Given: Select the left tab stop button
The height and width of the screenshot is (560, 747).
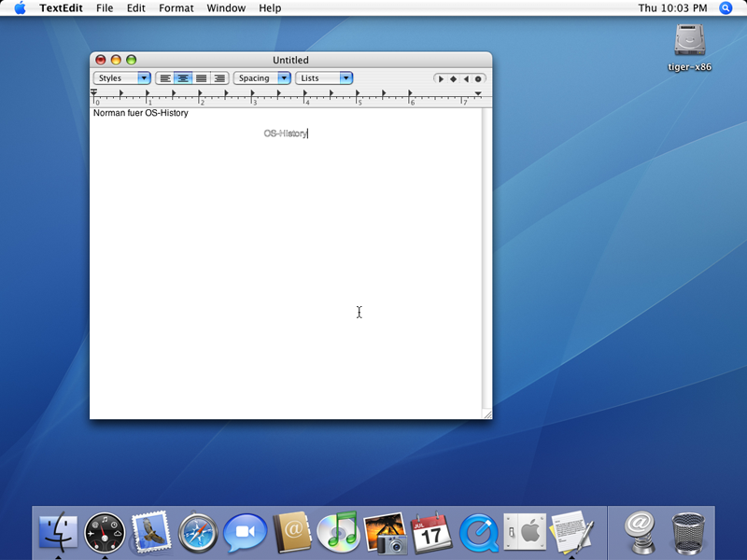Looking at the screenshot, I should pos(441,79).
